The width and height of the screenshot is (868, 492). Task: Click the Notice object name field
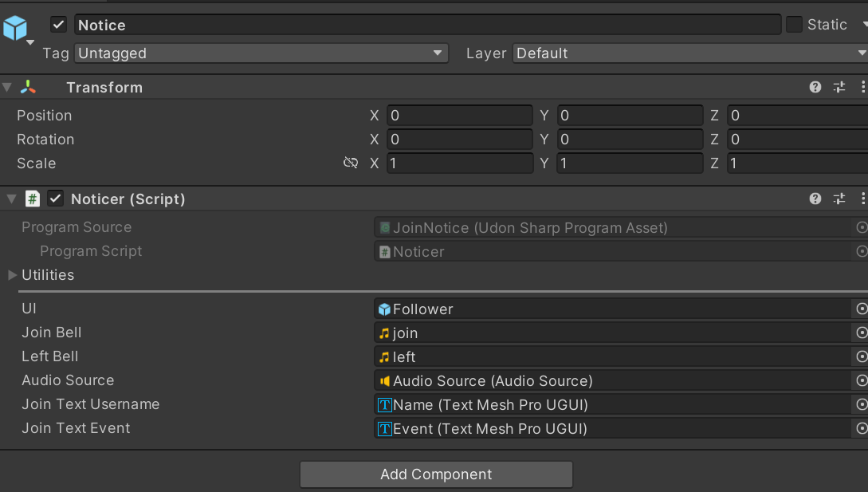coord(426,25)
